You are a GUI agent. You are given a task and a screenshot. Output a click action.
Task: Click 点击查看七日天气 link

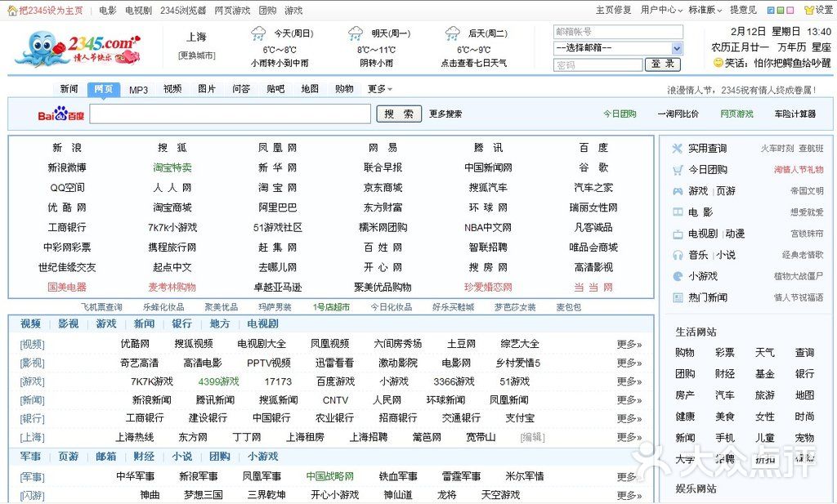473,63
